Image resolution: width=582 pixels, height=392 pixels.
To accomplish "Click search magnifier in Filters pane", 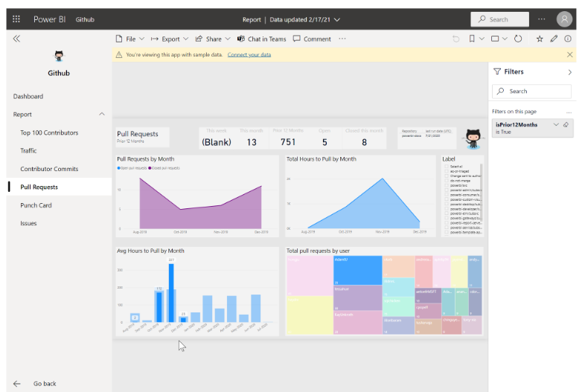I will pos(500,91).
